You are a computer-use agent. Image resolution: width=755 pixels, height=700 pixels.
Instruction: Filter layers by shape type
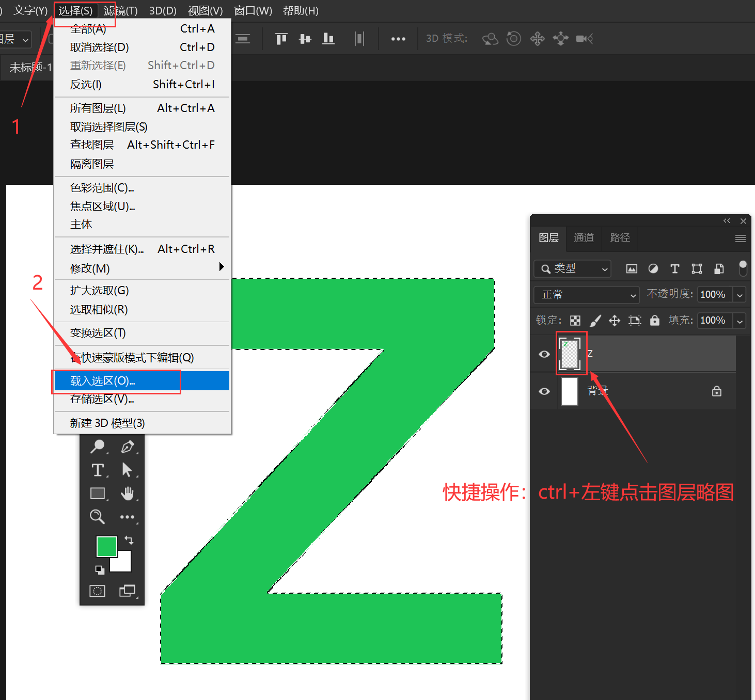697,268
